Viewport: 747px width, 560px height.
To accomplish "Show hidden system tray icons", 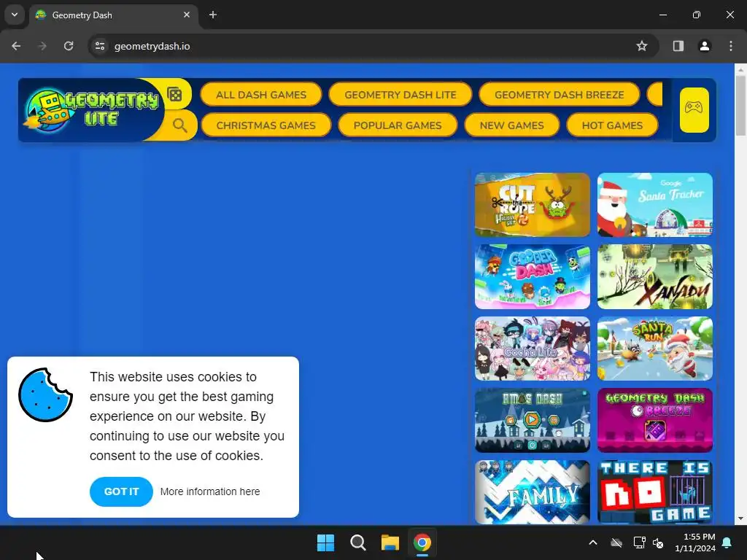I will click(593, 542).
